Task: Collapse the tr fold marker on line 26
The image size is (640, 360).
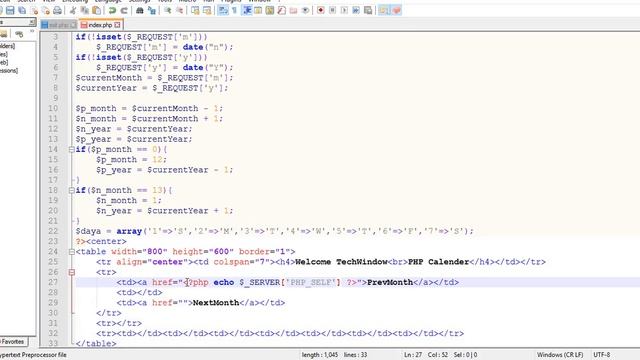Action: tap(71, 272)
